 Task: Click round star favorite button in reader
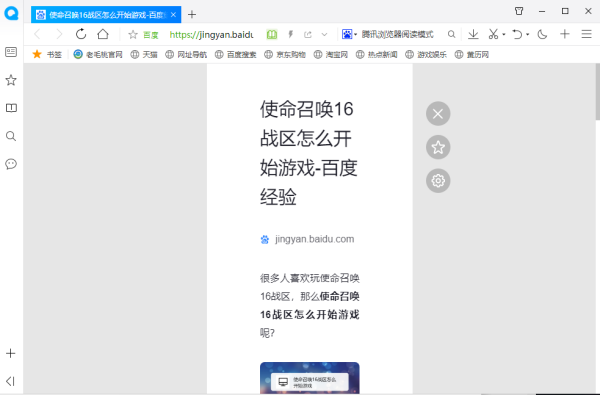pyautogui.click(x=438, y=147)
